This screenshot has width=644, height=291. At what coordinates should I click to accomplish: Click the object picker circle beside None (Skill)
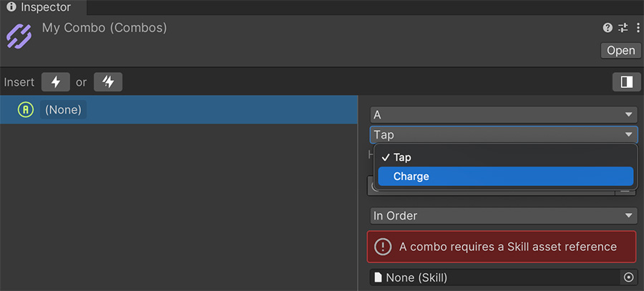point(628,277)
